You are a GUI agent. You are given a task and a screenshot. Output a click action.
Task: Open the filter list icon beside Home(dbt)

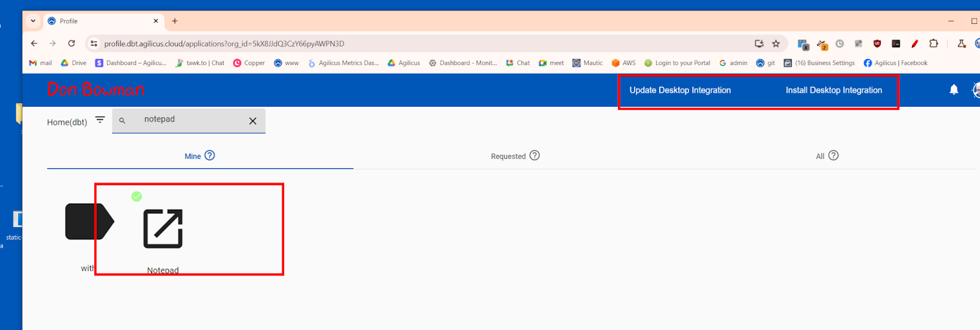click(x=100, y=120)
